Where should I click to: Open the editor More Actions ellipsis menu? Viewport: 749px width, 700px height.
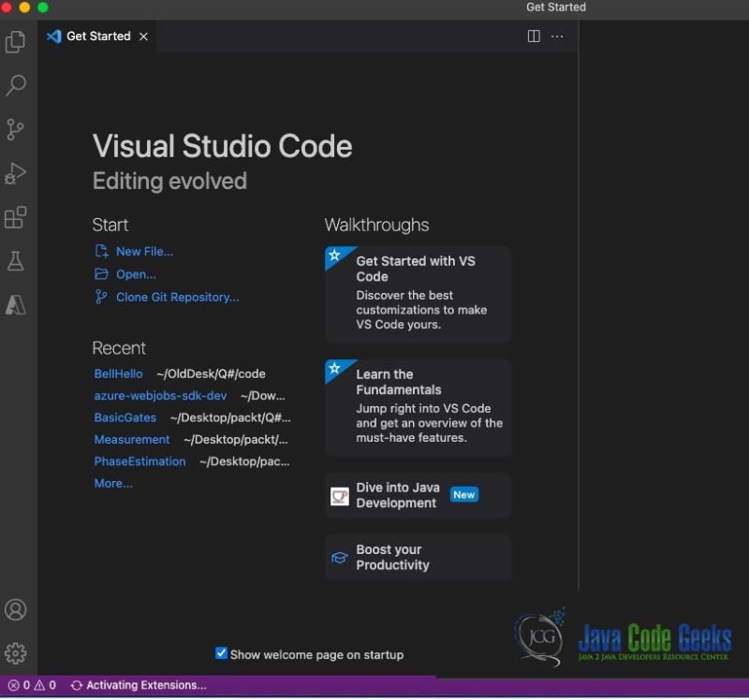point(557,36)
